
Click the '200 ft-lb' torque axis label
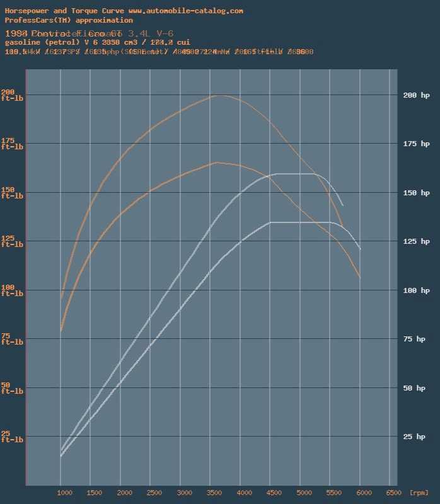click(12, 95)
